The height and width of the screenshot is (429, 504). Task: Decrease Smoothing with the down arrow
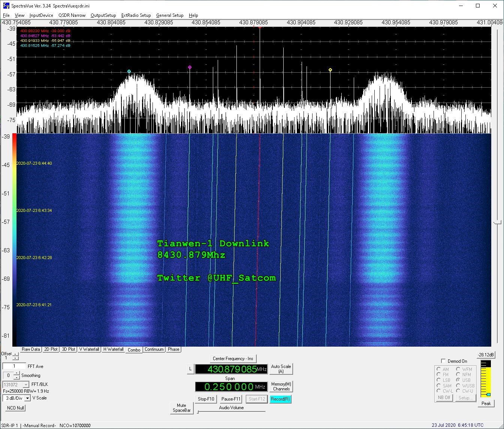click(16, 377)
